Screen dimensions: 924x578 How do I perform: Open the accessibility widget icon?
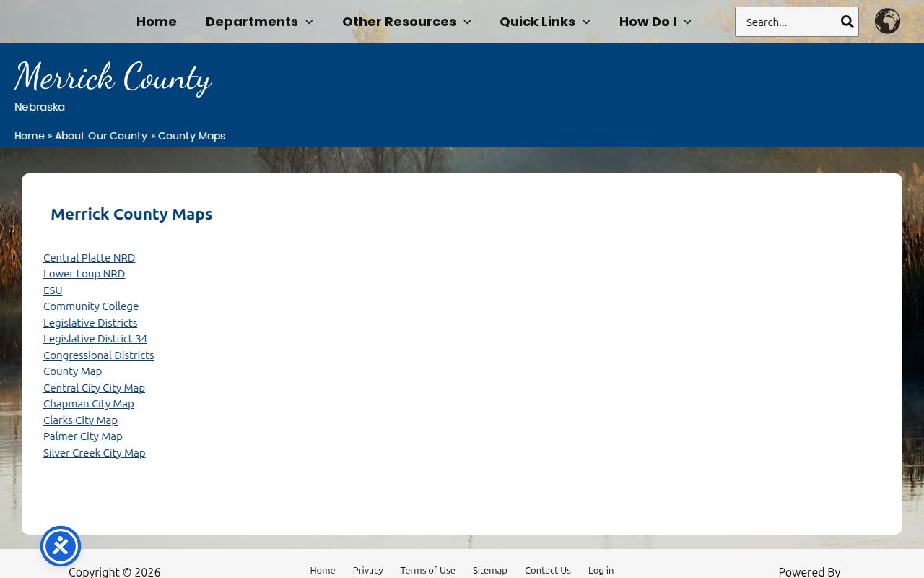pyautogui.click(x=61, y=546)
